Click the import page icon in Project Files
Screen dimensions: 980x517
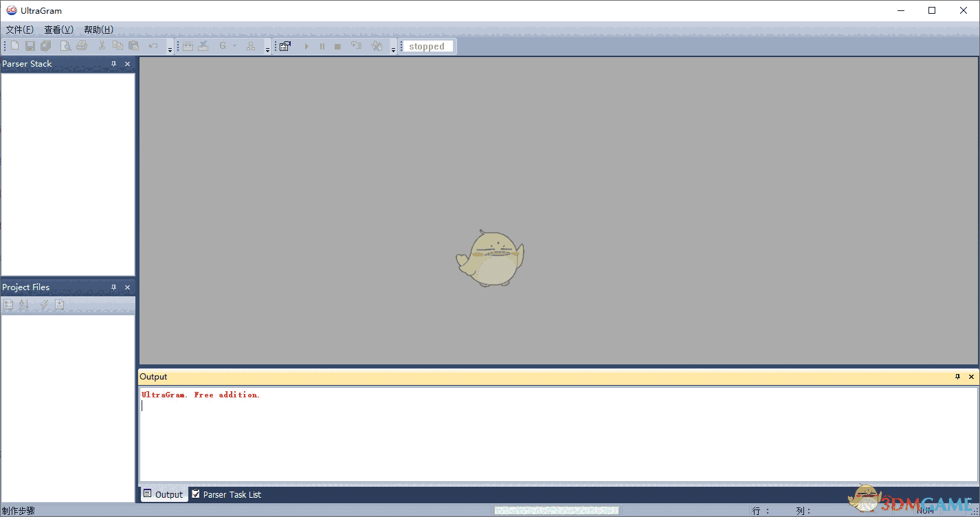click(60, 305)
